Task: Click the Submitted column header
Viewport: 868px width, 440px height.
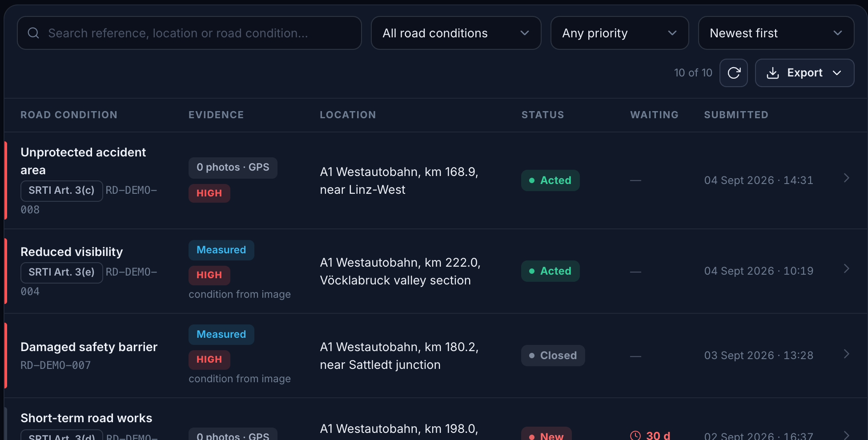Action: coord(736,115)
